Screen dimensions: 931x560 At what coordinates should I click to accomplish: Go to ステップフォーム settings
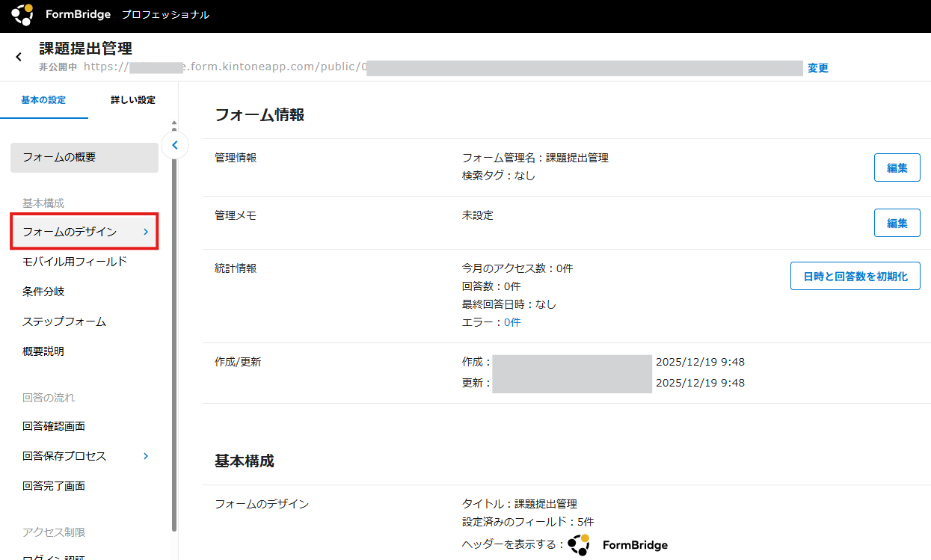tap(64, 321)
